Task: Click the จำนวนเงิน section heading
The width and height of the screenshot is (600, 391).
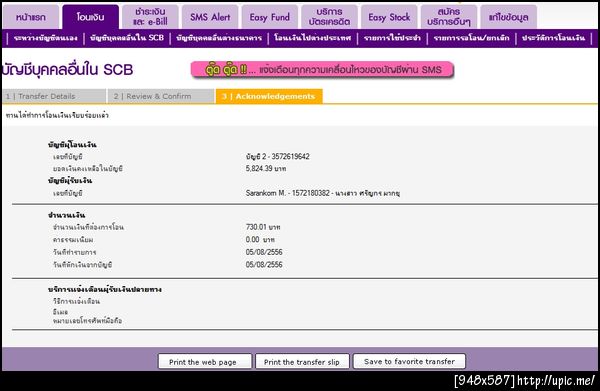Action: pyautogui.click(x=67, y=215)
